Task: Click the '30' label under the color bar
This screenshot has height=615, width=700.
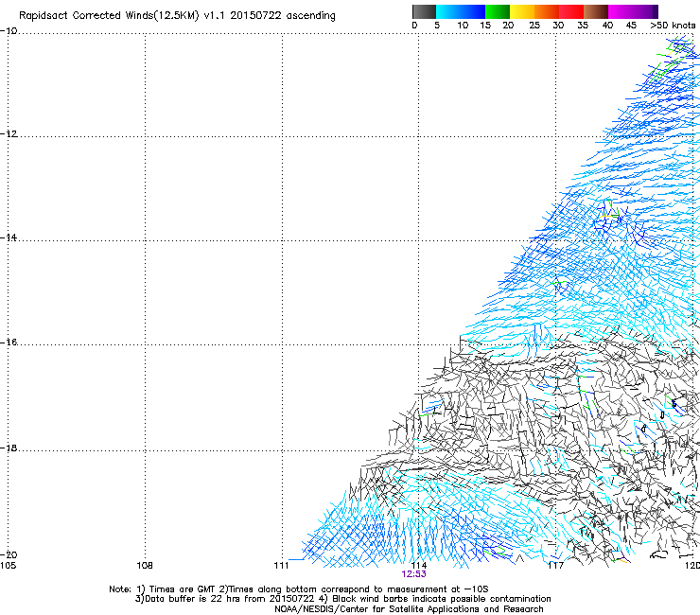Action: (558, 26)
